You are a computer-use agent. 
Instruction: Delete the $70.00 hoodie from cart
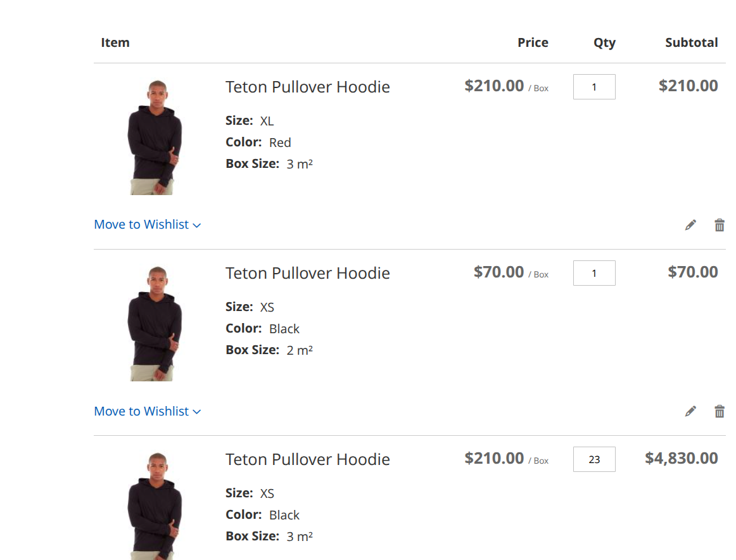(x=720, y=411)
